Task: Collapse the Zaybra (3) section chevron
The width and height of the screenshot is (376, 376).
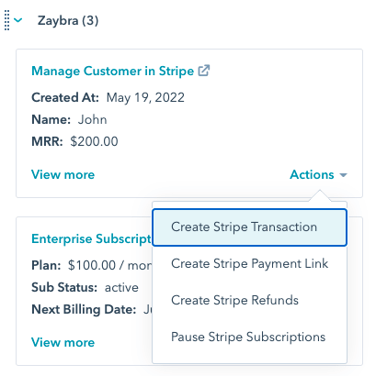Action: (18, 20)
